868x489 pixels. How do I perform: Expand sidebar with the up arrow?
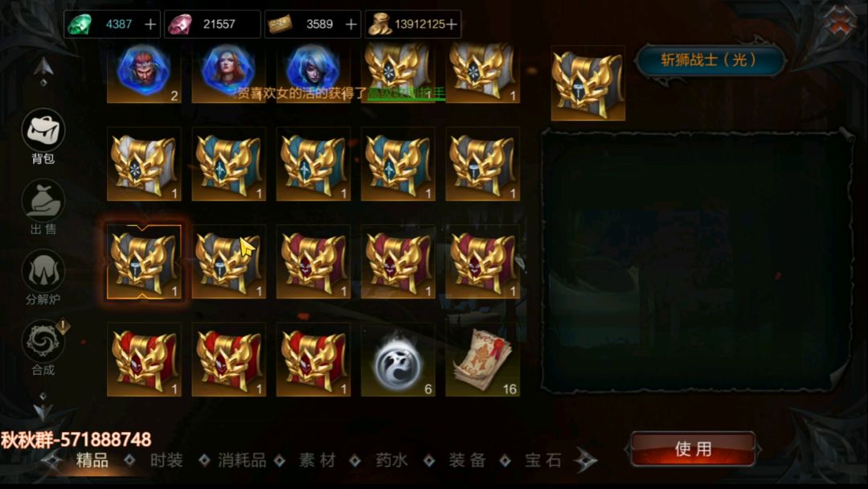[43, 70]
